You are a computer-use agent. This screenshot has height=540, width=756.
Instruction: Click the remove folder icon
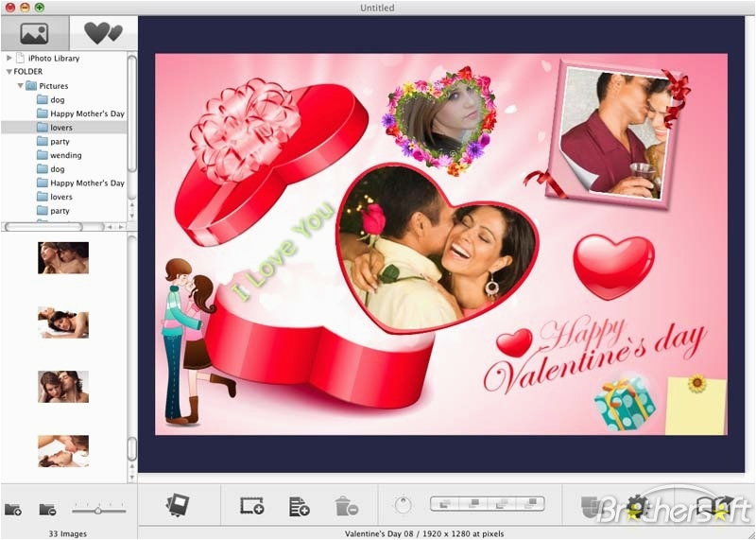pos(47,510)
